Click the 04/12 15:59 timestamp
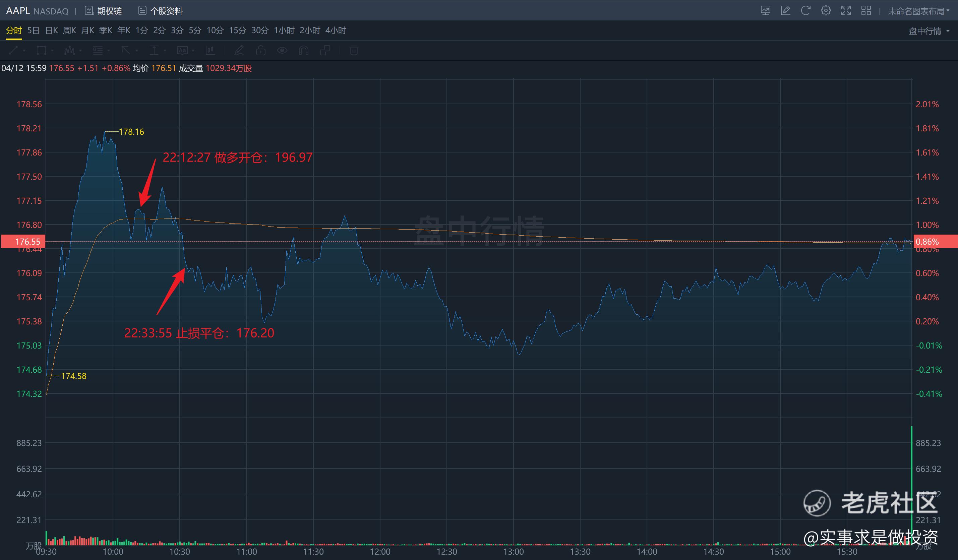This screenshot has height=560, width=958. pyautogui.click(x=24, y=68)
